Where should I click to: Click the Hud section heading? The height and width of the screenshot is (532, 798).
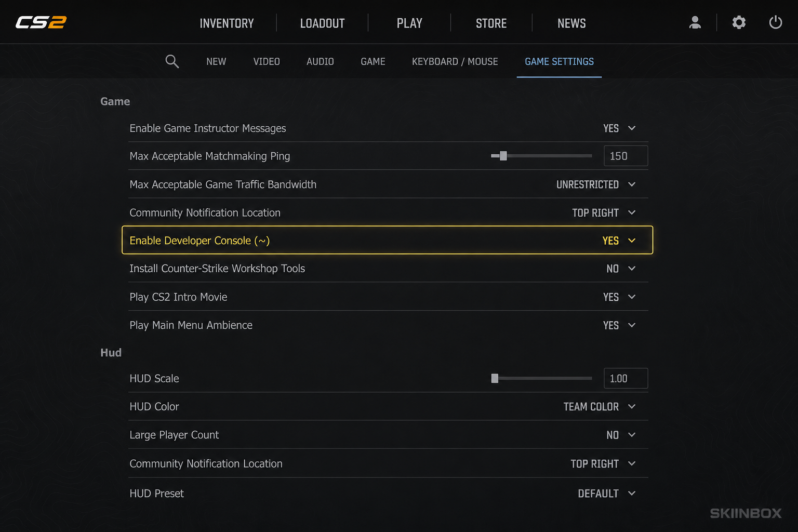pos(111,353)
